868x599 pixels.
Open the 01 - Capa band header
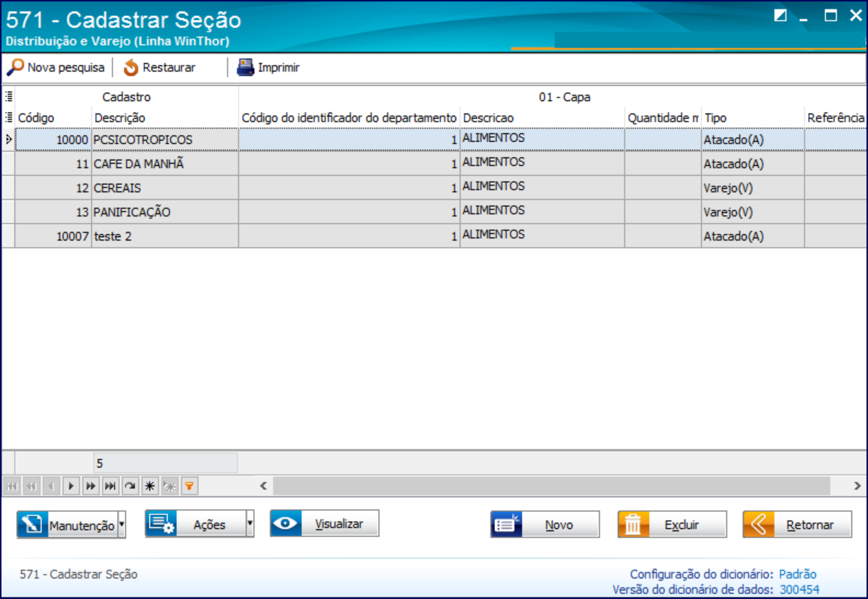[x=565, y=97]
